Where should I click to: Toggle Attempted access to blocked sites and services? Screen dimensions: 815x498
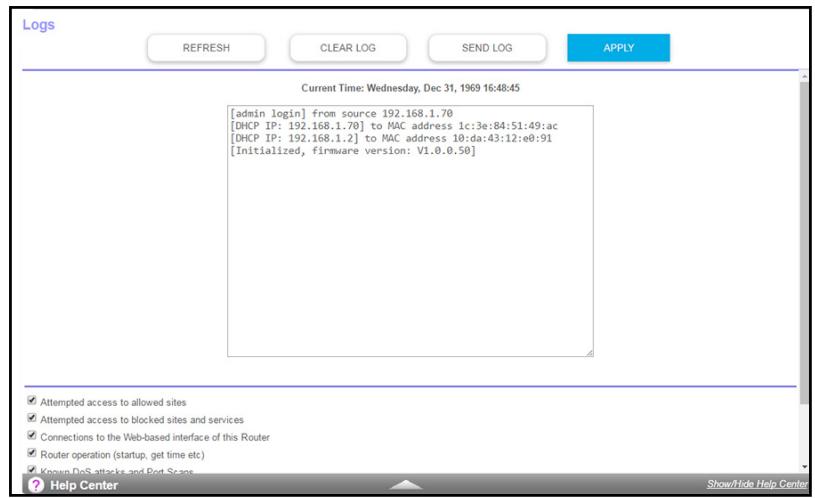tap(32, 418)
